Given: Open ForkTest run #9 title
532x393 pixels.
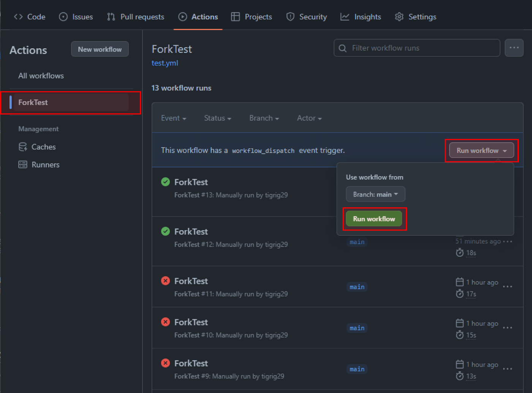Looking at the screenshot, I should coord(191,363).
